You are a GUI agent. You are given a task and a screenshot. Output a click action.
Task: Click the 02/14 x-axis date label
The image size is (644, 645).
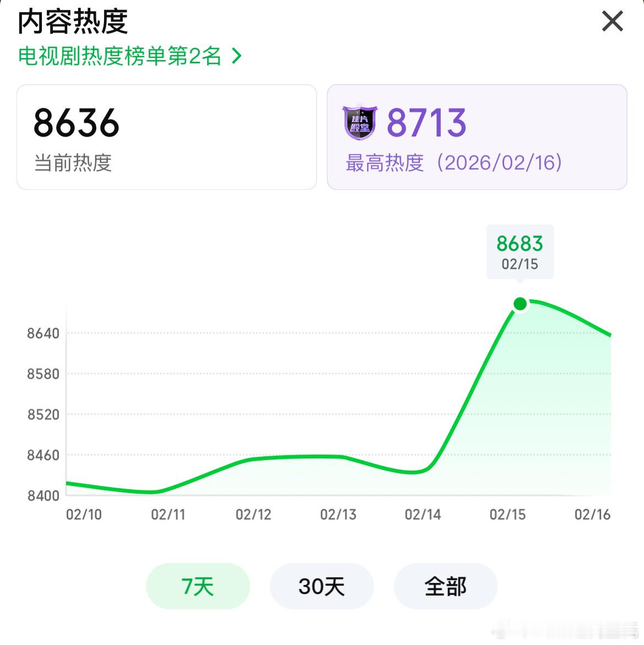point(423,514)
